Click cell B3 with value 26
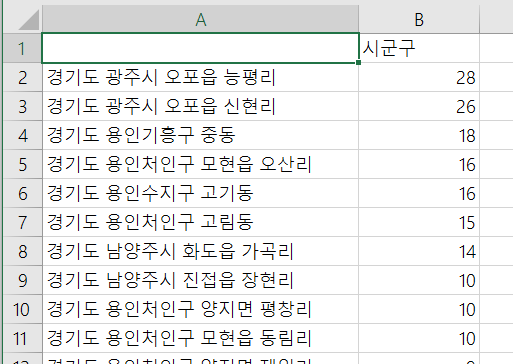 pyautogui.click(x=419, y=106)
